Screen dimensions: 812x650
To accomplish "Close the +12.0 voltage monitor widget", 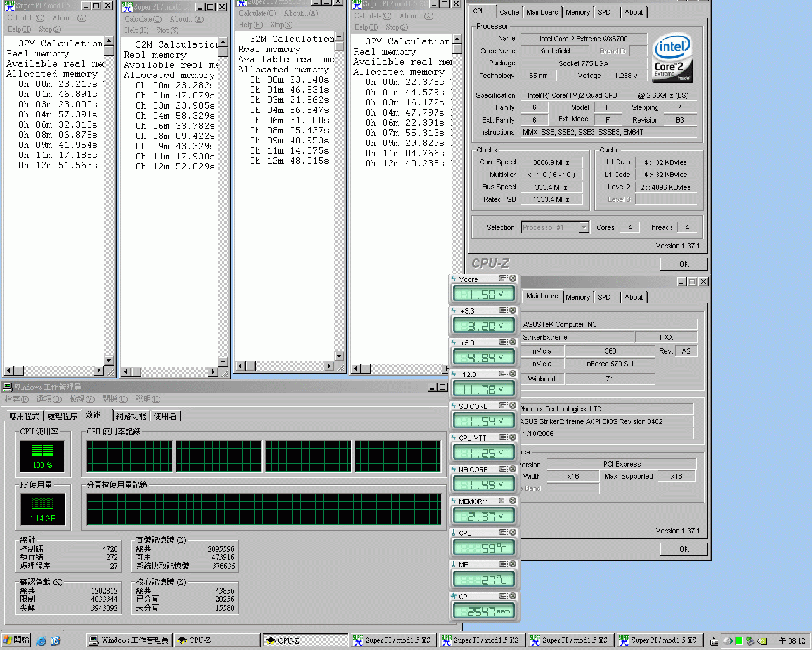I will point(513,374).
